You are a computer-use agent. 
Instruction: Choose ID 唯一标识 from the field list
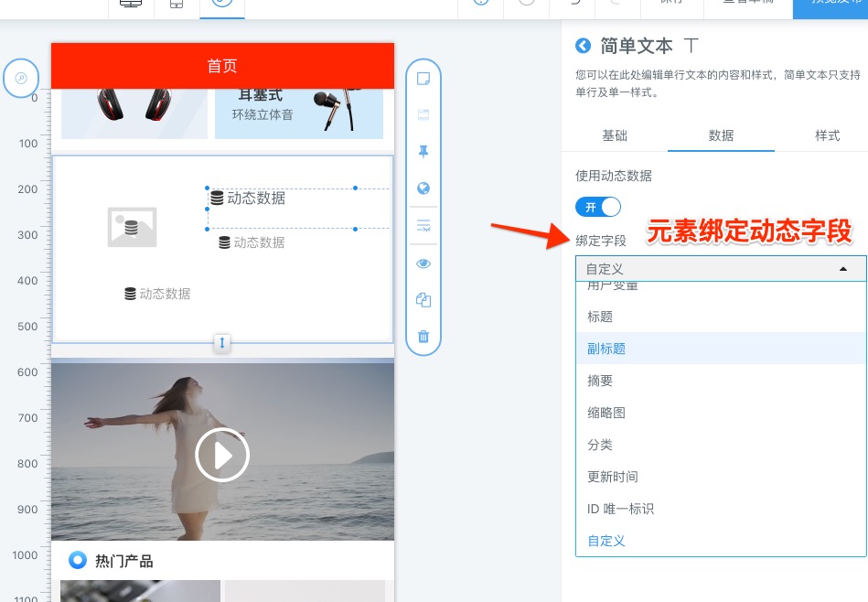pyautogui.click(x=722, y=509)
